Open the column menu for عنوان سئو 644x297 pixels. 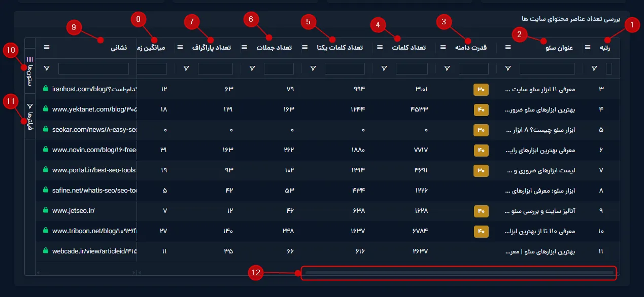point(508,47)
